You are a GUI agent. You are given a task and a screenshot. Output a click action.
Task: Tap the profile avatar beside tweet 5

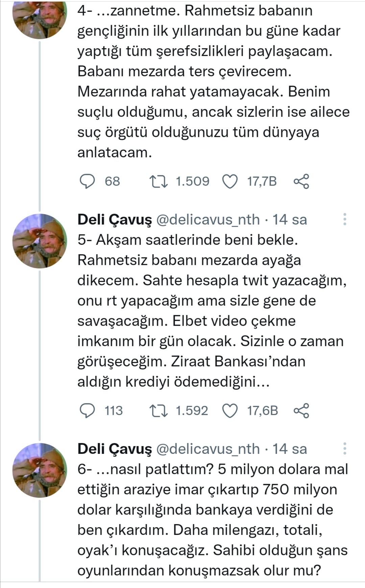(x=40, y=241)
